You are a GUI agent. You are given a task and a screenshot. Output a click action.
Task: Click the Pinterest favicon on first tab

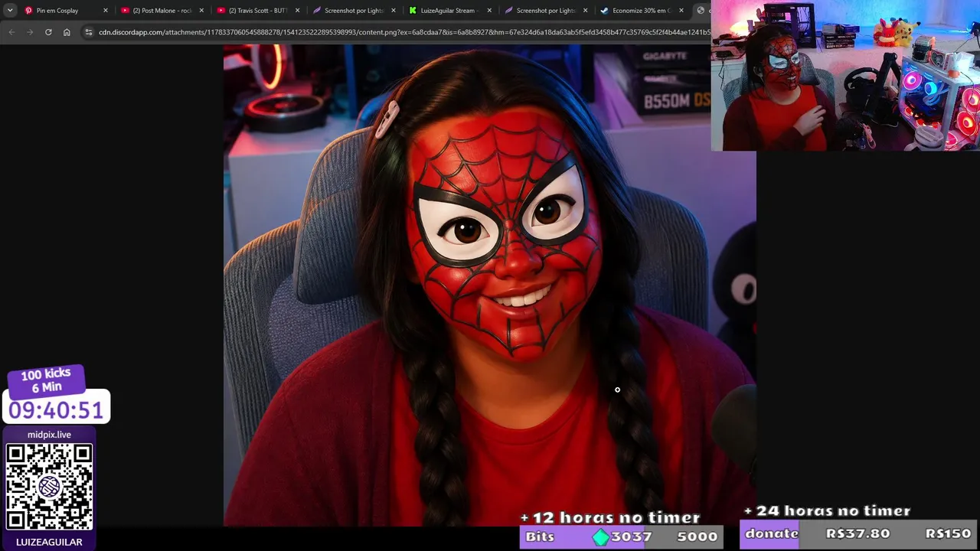click(28, 11)
